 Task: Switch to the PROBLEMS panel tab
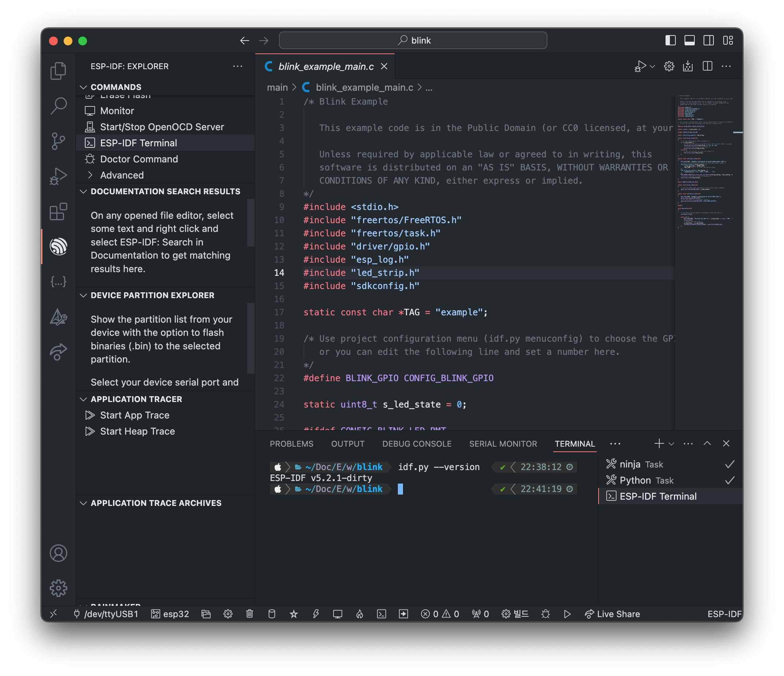coord(291,444)
